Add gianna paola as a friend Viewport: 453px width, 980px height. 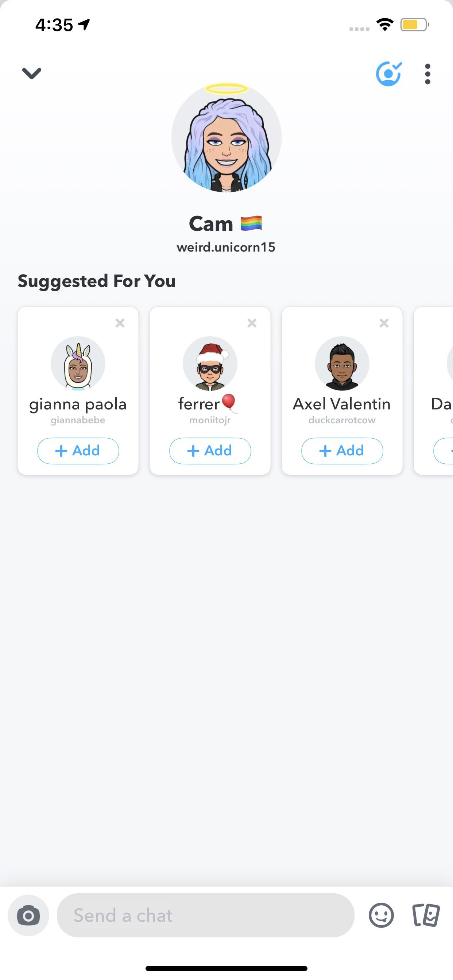78,451
